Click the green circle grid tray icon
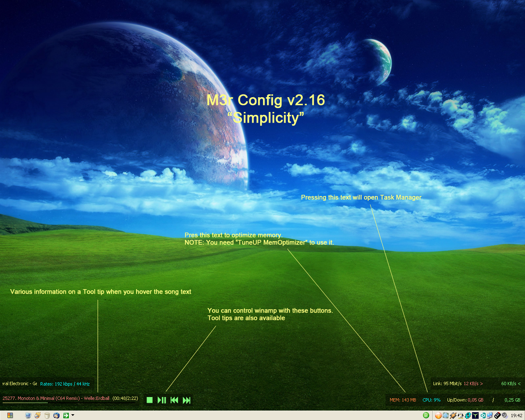 click(426, 415)
